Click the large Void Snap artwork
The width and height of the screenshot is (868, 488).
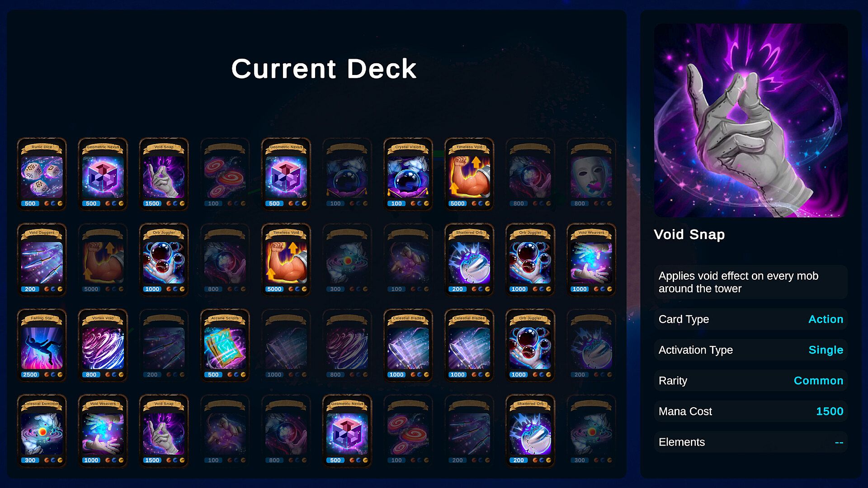tap(750, 120)
